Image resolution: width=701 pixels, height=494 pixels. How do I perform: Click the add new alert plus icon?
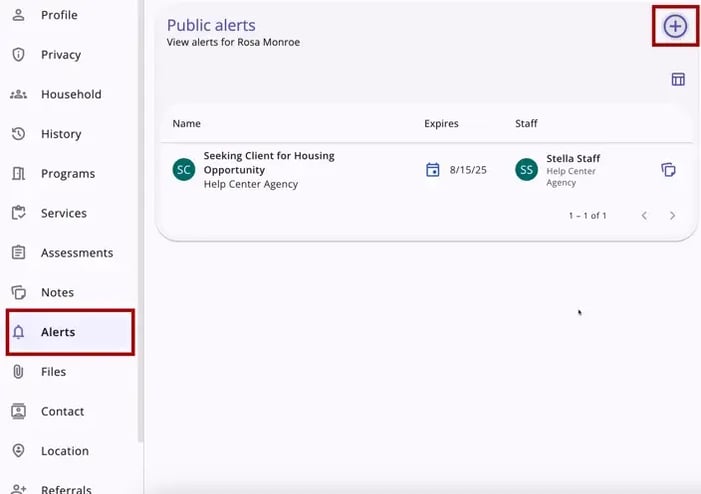pyautogui.click(x=675, y=26)
